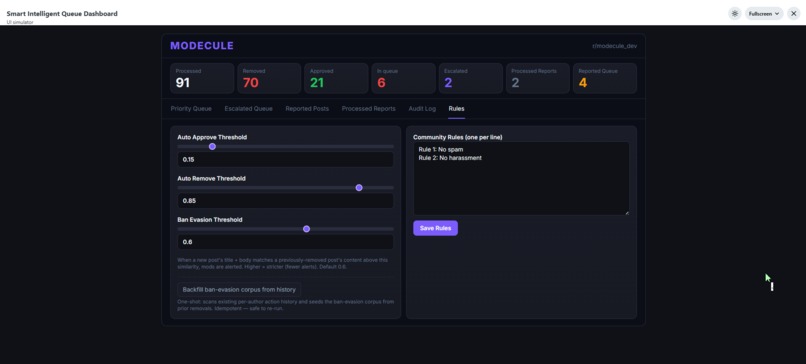Click inside the Community Rules text area
Viewport: 806px width, 364px height.
click(521, 178)
